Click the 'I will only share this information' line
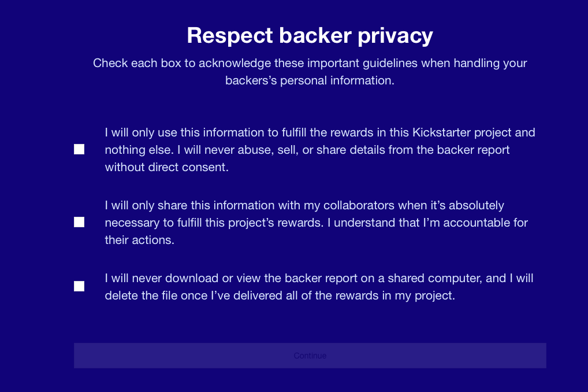The width and height of the screenshot is (588, 392). point(304,205)
